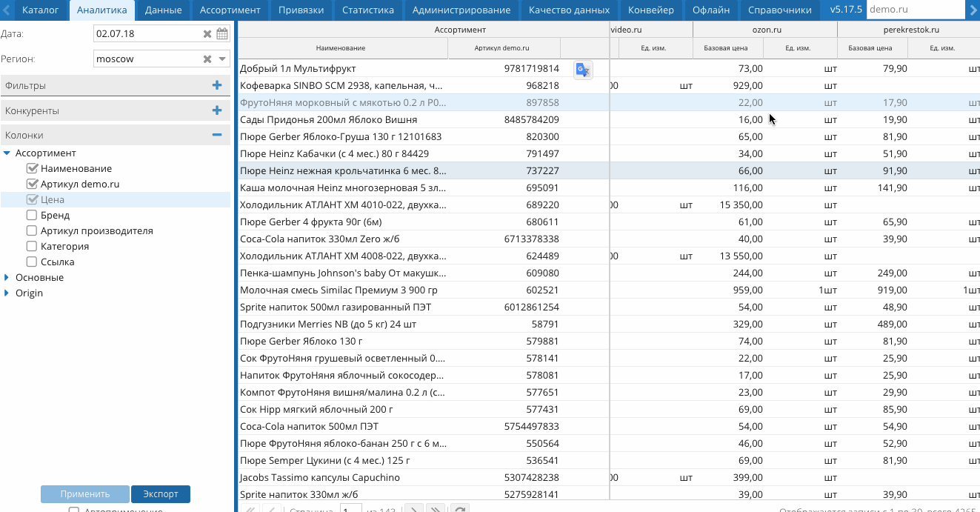The width and height of the screenshot is (980, 512).
Task: Tick the Категория column checkbox
Action: [31, 246]
